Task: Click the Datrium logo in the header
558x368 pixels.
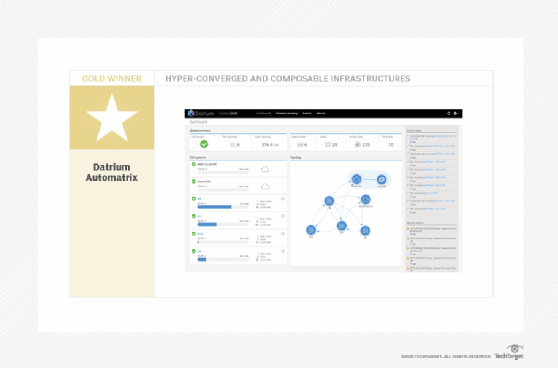Action: [x=201, y=113]
